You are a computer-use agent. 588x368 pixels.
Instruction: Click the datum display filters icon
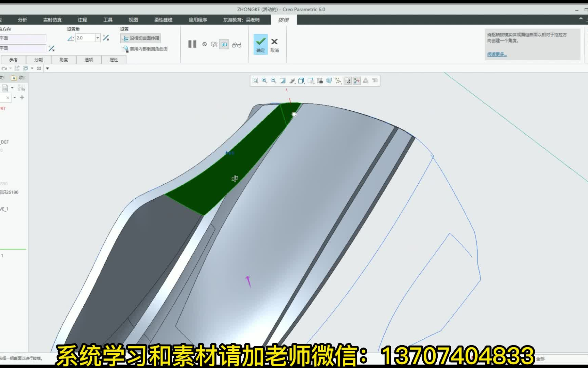[337, 80]
